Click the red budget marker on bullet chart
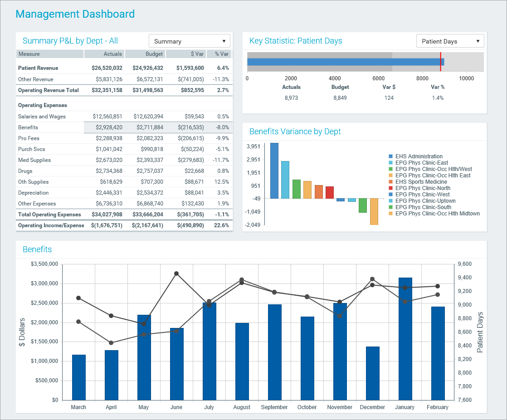507x420 pixels. tap(440, 62)
